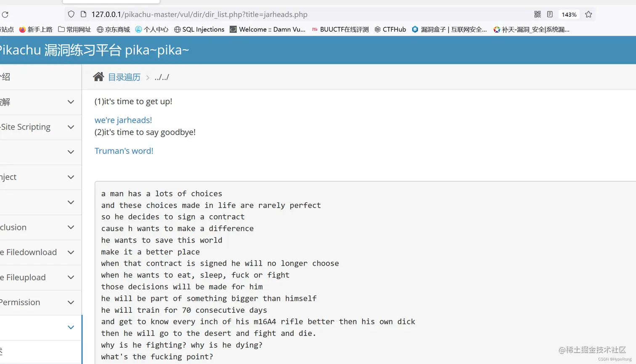Click the Pikachu 漏洞练习平台 header title

point(95,50)
